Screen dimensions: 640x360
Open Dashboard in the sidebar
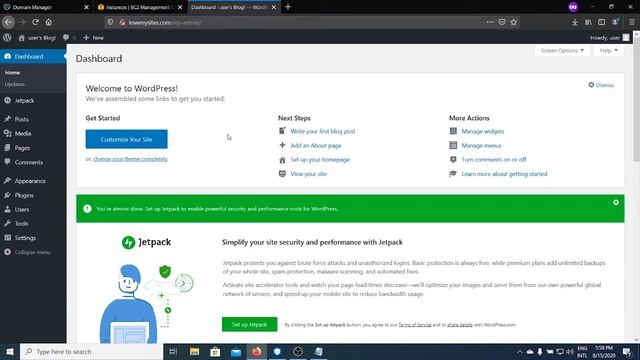33,56
